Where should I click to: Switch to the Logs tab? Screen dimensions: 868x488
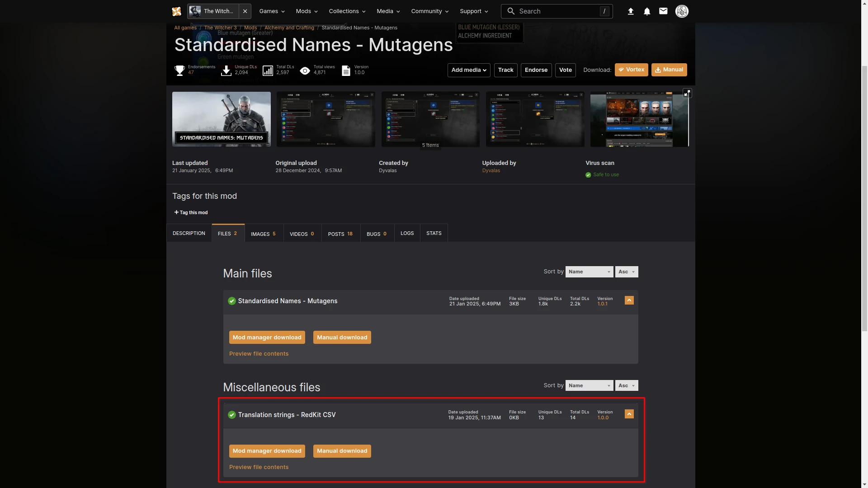(x=407, y=233)
